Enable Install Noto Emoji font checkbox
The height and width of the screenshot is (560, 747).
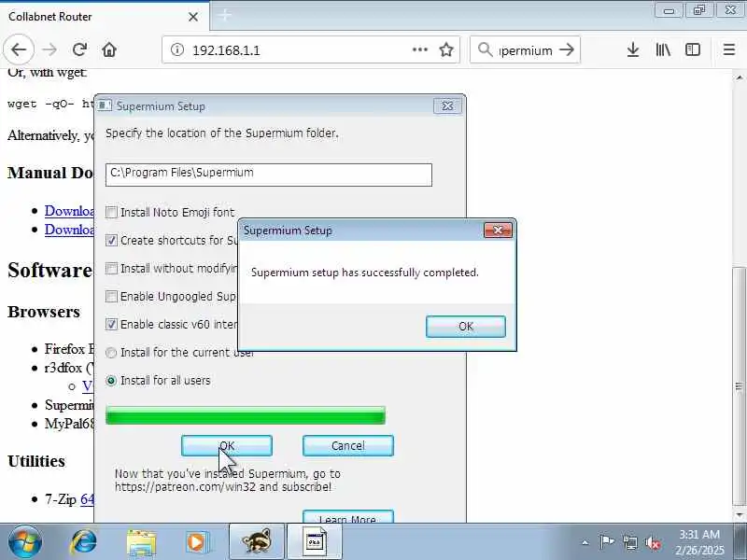pyautogui.click(x=111, y=212)
